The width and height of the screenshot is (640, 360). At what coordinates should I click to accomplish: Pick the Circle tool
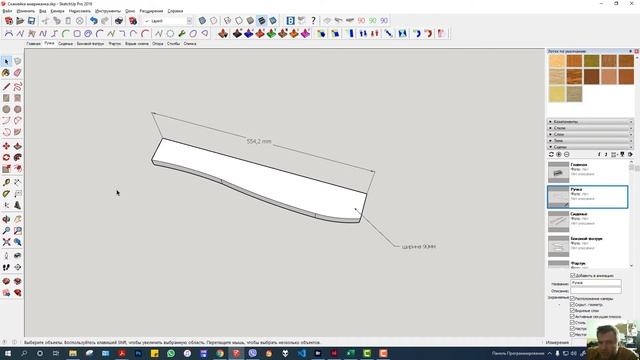click(x=6, y=109)
